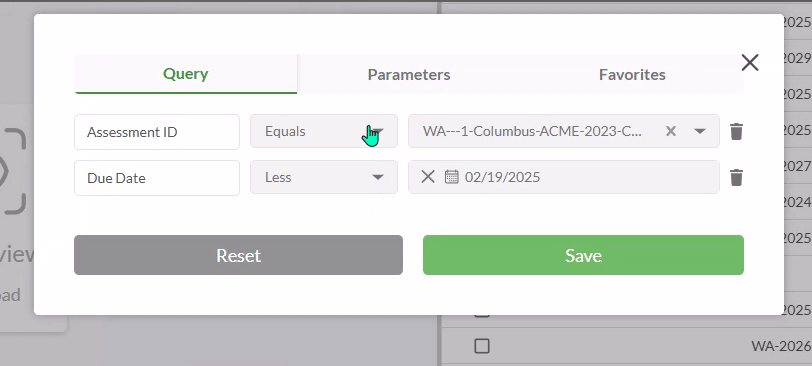The image size is (812, 366).
Task: Expand the Less operator dropdown
Action: [x=324, y=177]
